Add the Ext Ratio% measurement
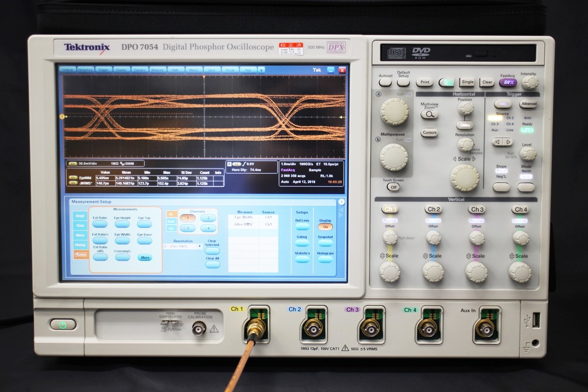The width and height of the screenshot is (588, 392). click(x=100, y=240)
